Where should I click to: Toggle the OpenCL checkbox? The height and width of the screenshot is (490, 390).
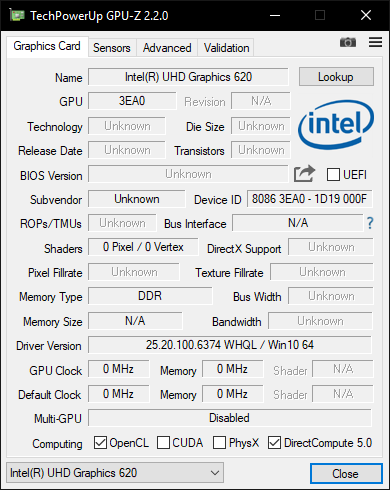100,443
